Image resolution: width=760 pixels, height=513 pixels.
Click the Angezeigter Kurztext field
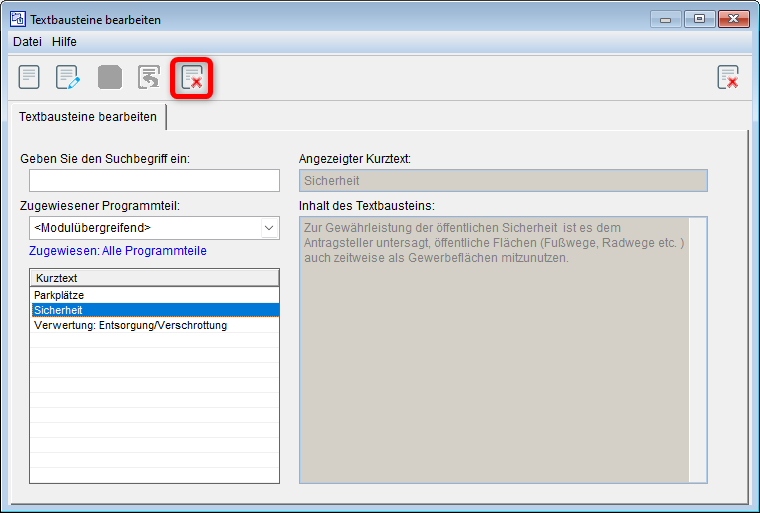(x=503, y=180)
